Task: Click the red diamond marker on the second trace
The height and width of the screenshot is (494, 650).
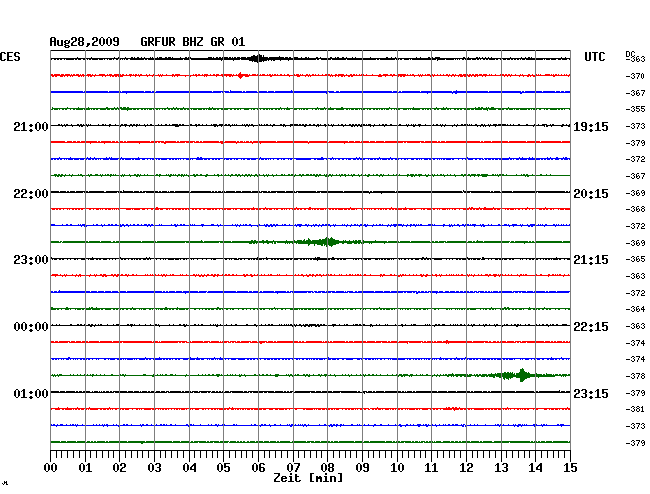Action: [240, 75]
